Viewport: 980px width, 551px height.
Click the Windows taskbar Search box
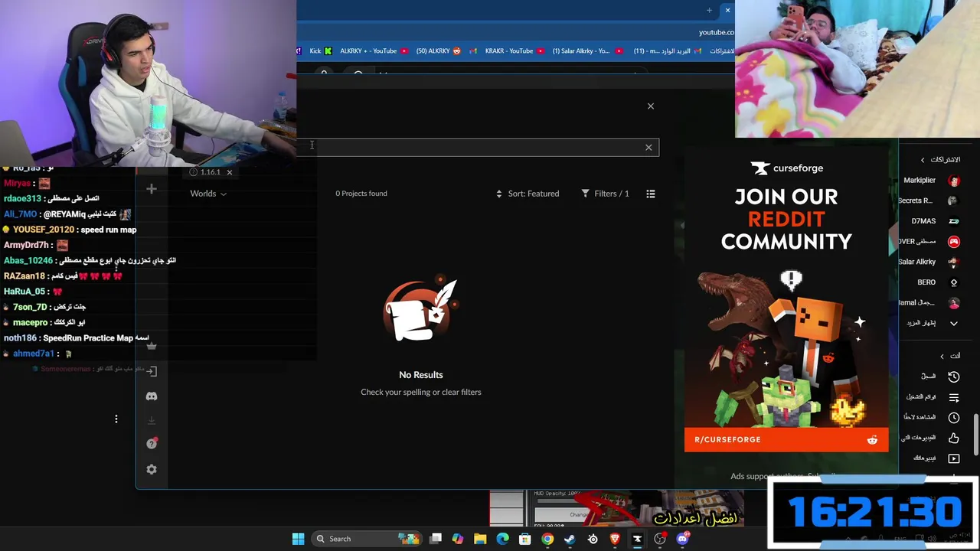pos(366,539)
